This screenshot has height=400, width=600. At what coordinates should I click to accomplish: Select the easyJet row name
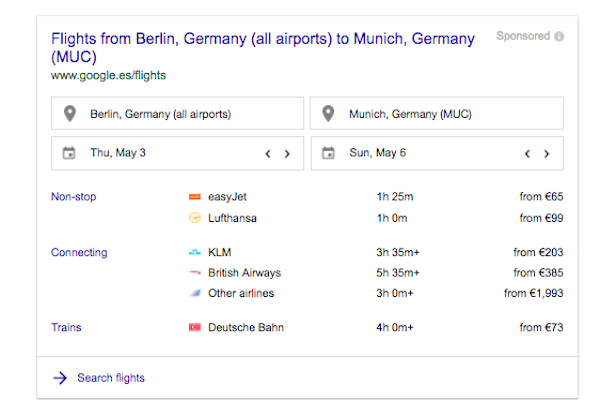point(227,197)
